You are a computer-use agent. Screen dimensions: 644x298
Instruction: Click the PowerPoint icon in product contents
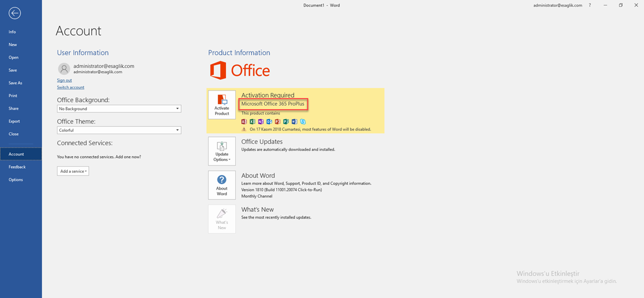point(278,122)
